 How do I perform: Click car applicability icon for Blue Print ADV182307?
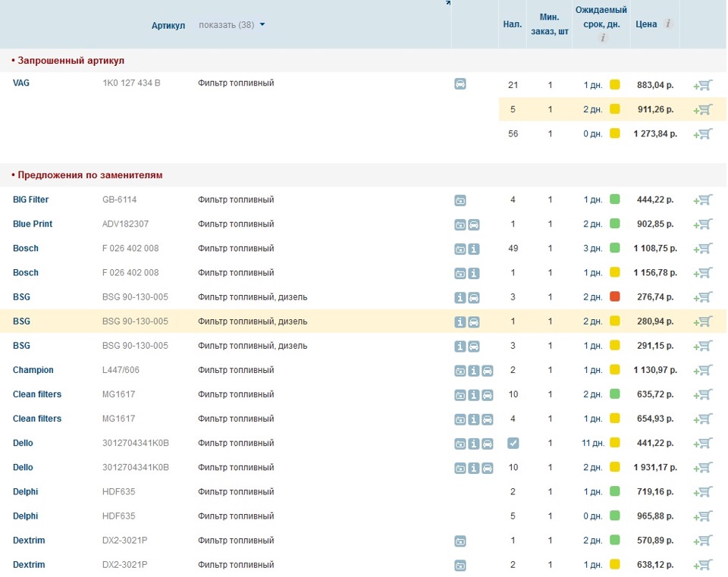[473, 224]
